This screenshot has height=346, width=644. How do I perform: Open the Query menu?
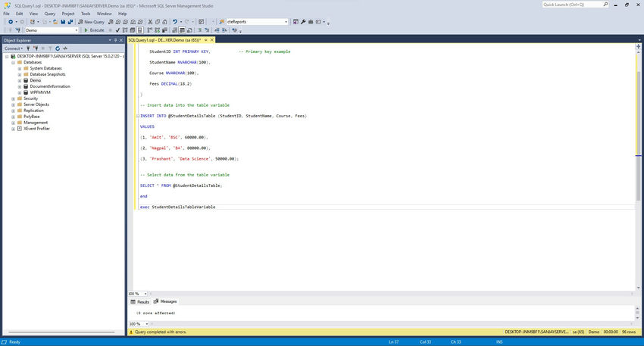49,13
